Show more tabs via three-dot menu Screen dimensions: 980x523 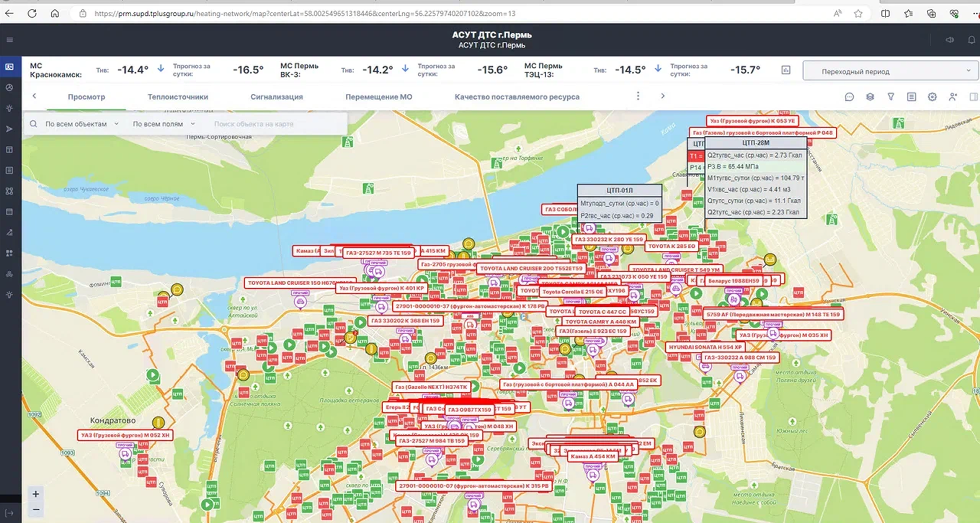(638, 96)
